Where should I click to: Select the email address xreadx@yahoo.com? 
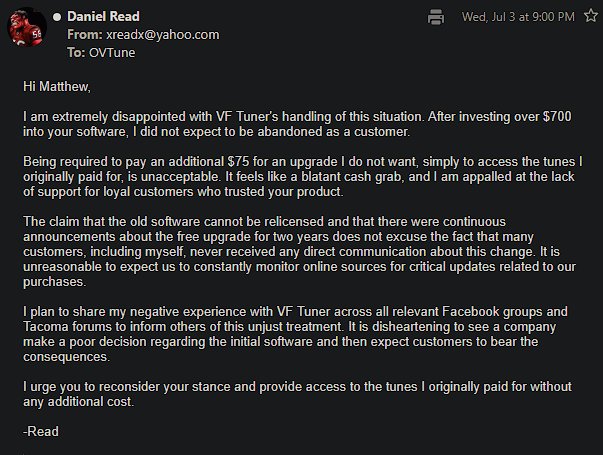(x=163, y=35)
